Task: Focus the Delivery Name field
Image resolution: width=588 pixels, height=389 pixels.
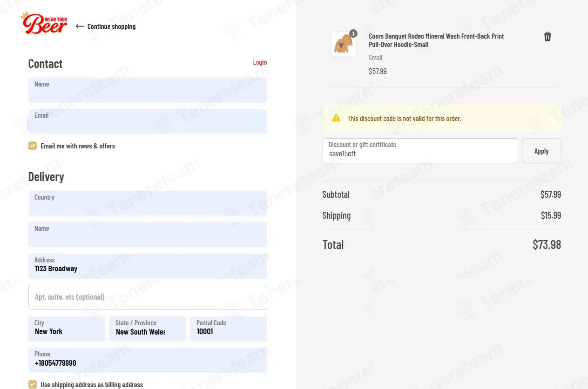Action: click(148, 235)
